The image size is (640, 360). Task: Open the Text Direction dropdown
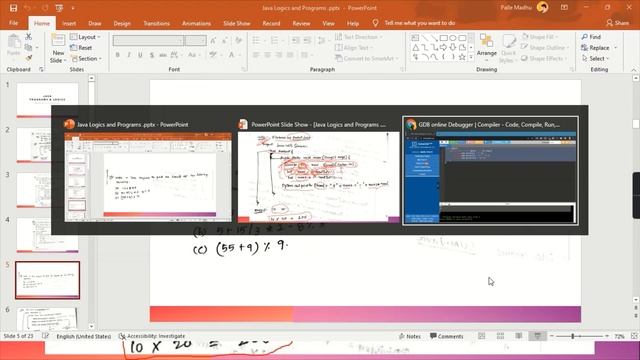pos(359,37)
